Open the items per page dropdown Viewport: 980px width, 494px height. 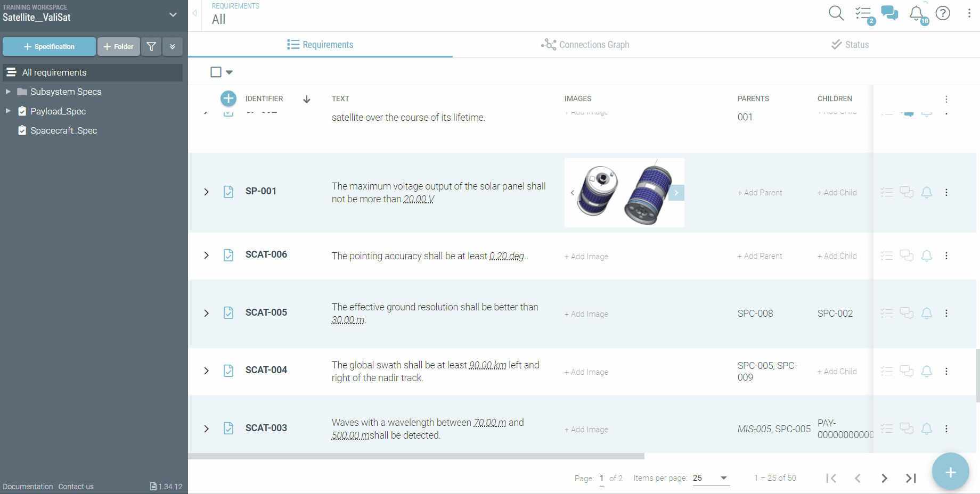[710, 478]
